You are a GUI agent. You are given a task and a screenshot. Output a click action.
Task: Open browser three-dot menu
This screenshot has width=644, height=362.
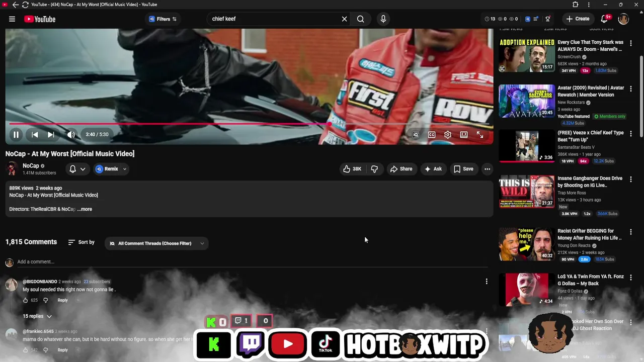(588, 5)
